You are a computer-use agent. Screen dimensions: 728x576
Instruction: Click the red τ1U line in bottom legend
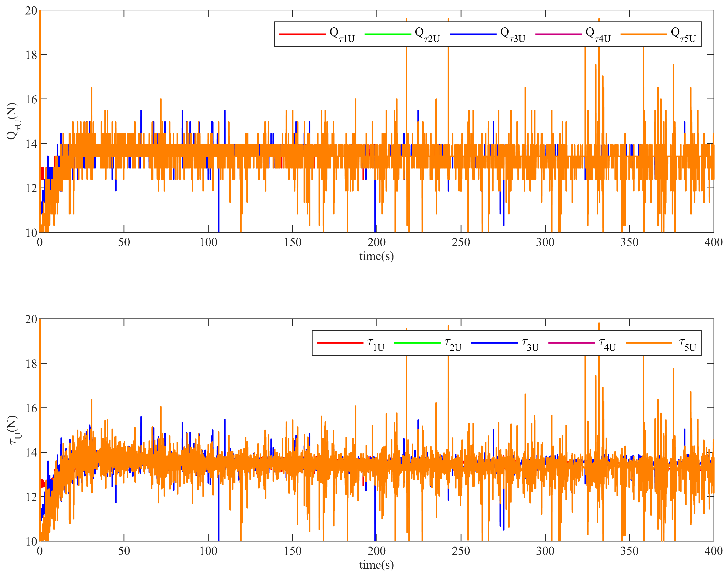coord(340,343)
